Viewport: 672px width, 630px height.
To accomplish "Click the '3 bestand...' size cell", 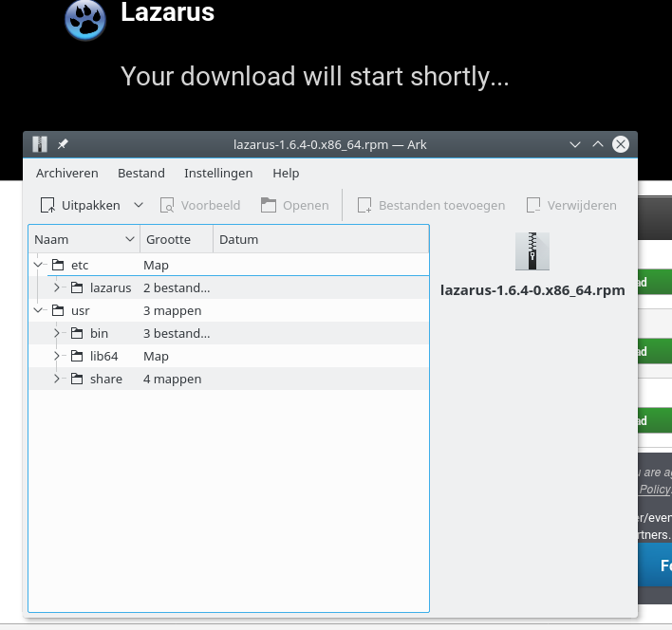I will (177, 333).
